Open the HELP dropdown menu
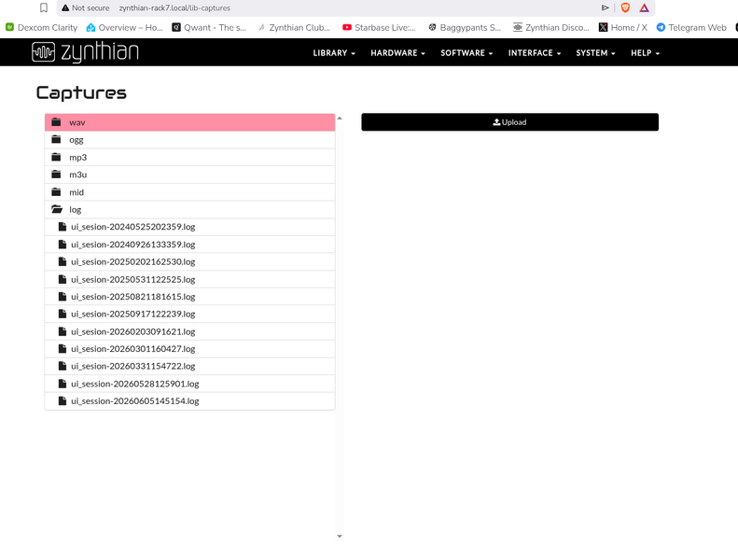The image size is (738, 560). tap(645, 53)
